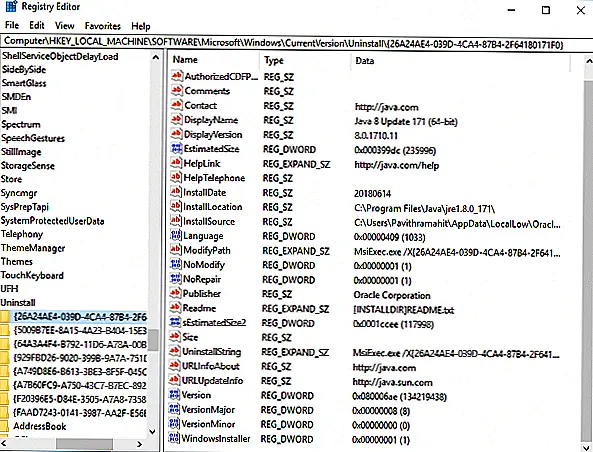Select the ThemeManager key

coord(33,248)
